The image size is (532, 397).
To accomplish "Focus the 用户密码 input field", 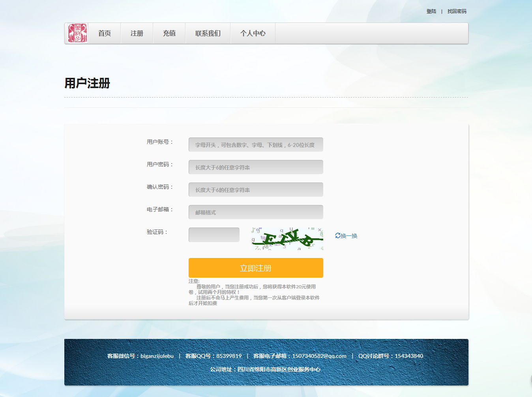I will tap(256, 167).
